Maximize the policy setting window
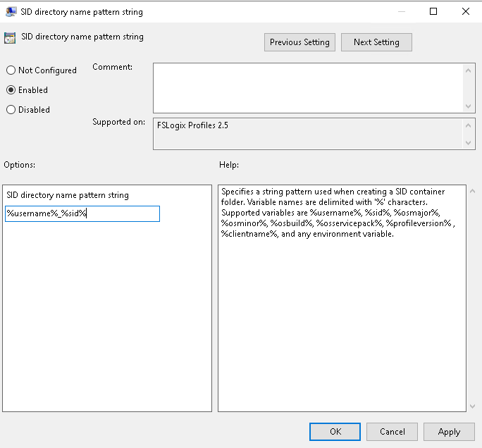The height and width of the screenshot is (448, 482). (433, 11)
